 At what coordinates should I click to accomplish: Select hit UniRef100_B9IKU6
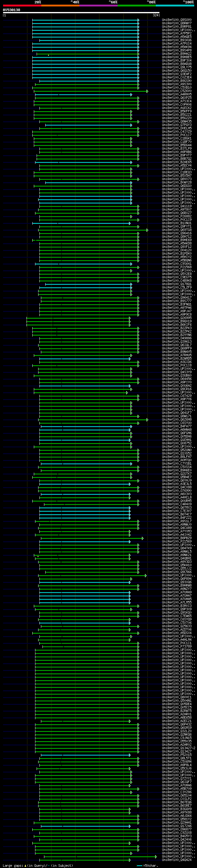[x=177, y=40]
